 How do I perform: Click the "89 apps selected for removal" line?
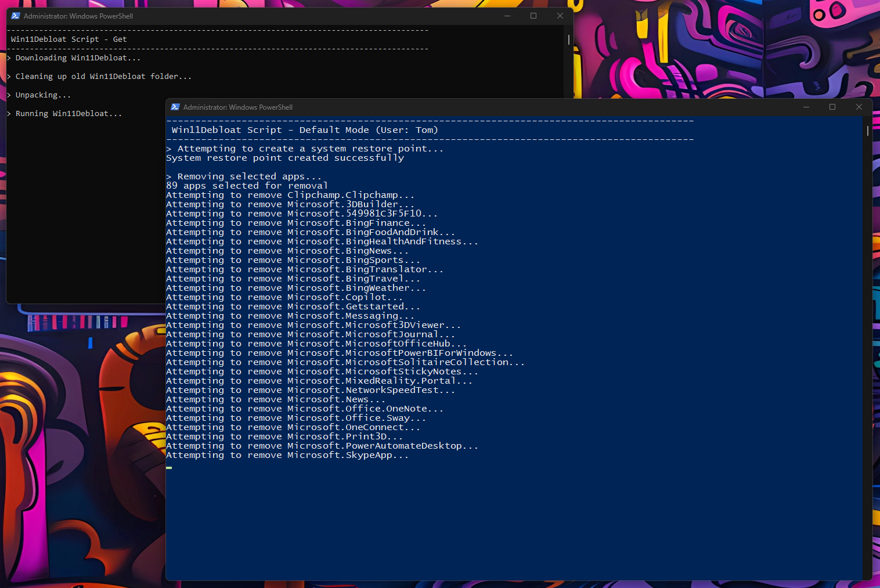click(247, 186)
